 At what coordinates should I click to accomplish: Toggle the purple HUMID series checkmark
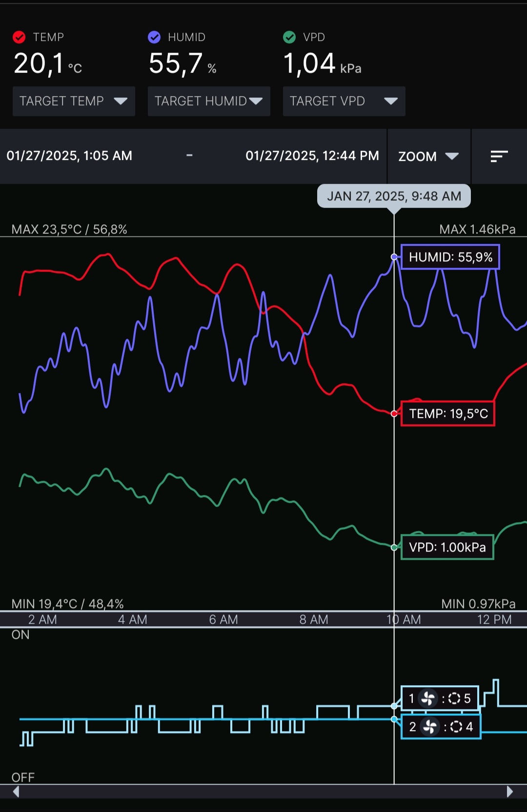pos(154,37)
